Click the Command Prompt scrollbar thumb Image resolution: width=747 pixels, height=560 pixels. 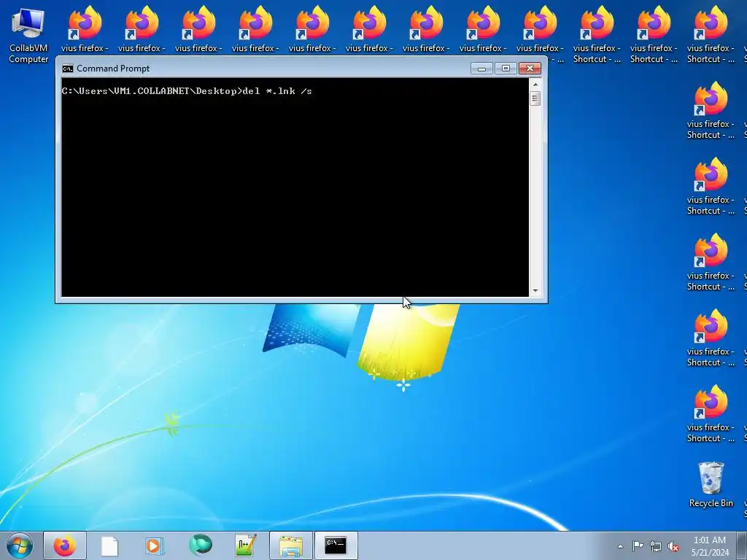535,98
